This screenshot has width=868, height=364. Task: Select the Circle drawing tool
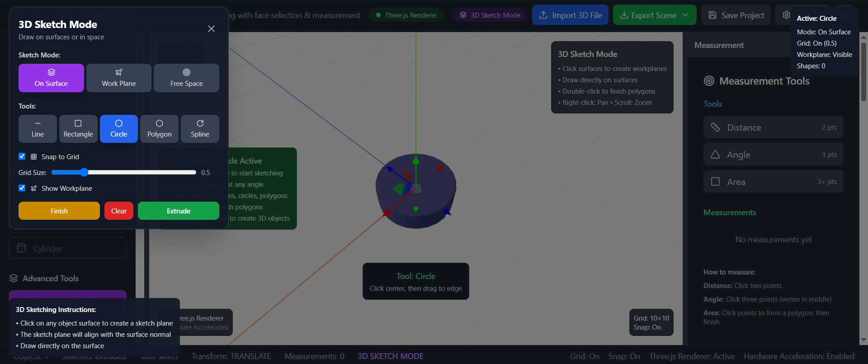click(119, 129)
